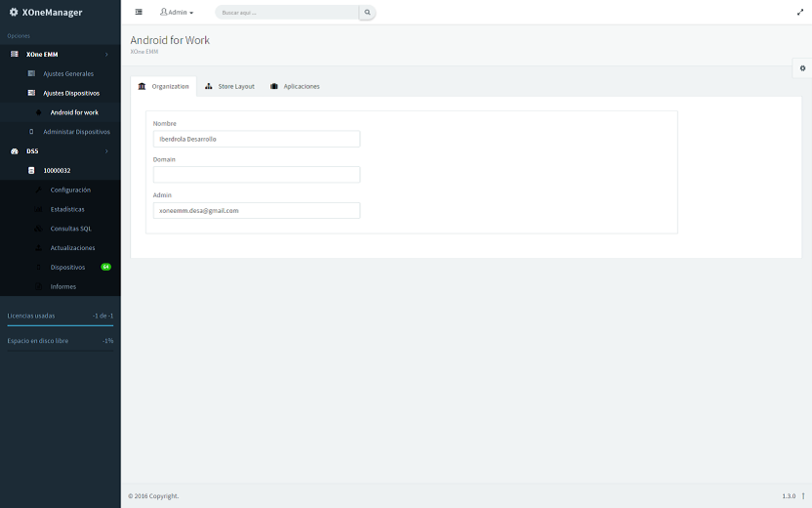This screenshot has width=812, height=508.
Task: Click the Dispositivos device icon
Action: coord(38,267)
